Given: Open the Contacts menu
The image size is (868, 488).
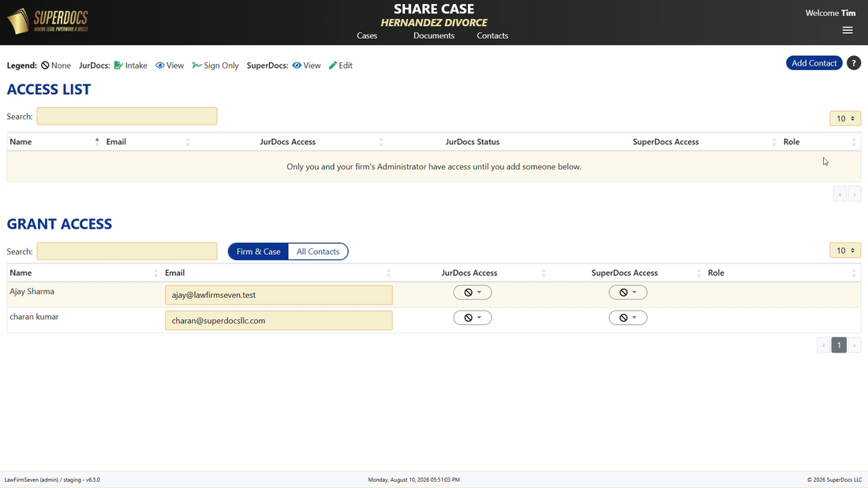Looking at the screenshot, I should pos(492,35).
